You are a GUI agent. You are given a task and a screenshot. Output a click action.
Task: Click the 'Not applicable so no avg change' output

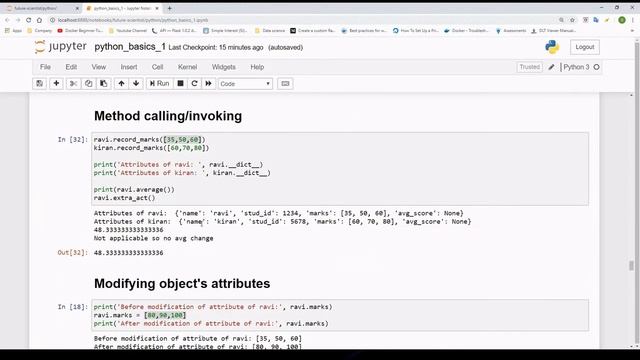coord(153,238)
